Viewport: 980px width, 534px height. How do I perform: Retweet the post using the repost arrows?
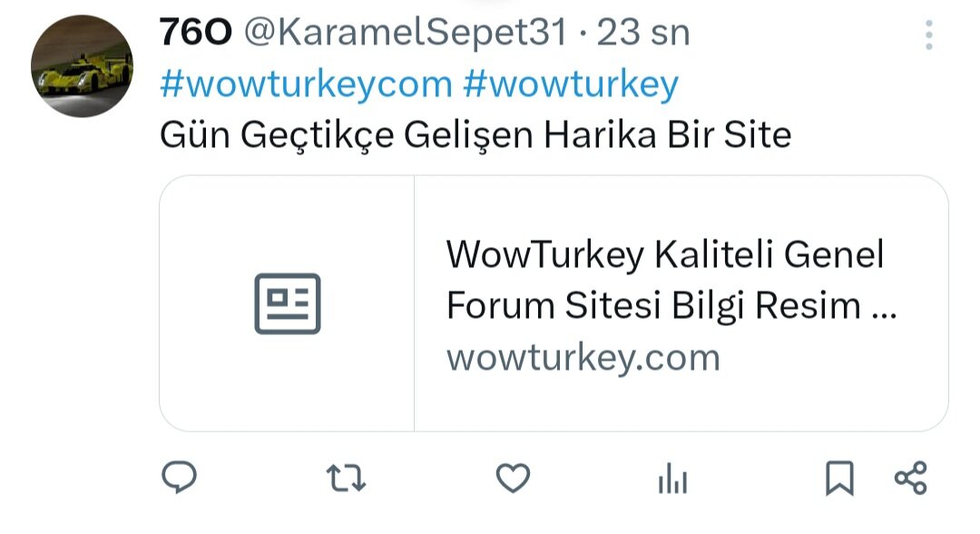[x=347, y=479]
